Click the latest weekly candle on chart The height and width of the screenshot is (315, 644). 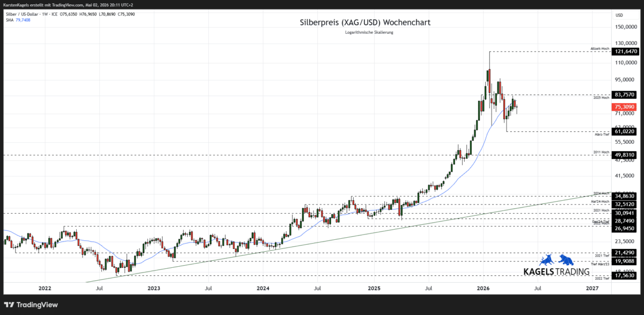coord(517,108)
